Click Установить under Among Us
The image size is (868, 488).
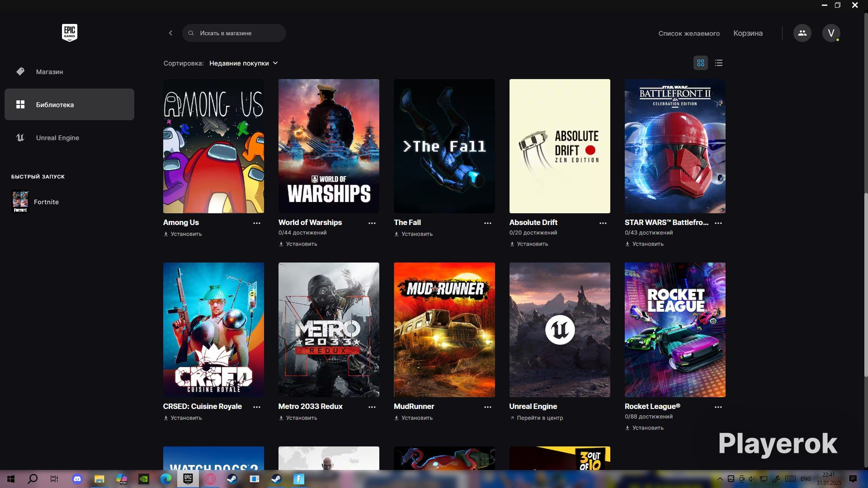[x=183, y=234]
